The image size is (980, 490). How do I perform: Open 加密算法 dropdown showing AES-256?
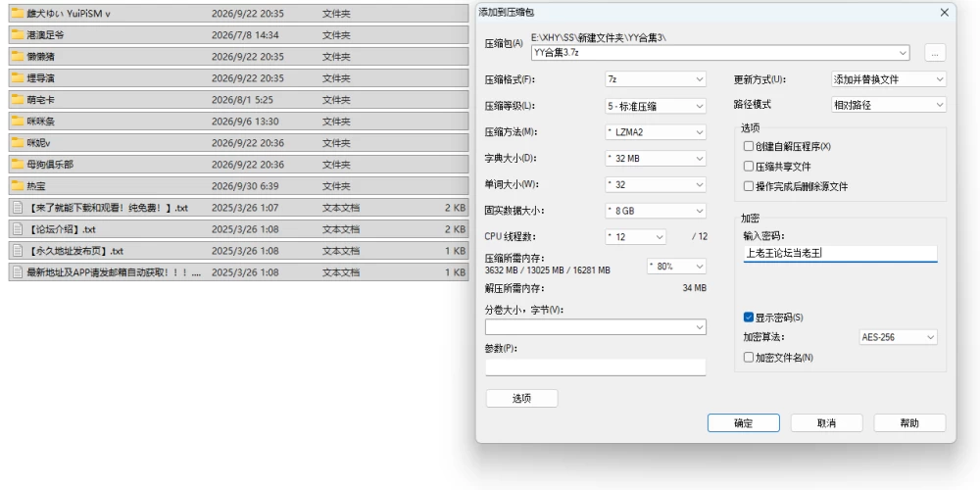click(x=898, y=337)
